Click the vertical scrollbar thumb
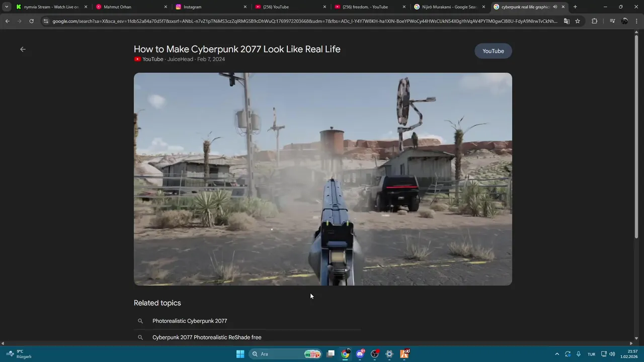 (636, 136)
